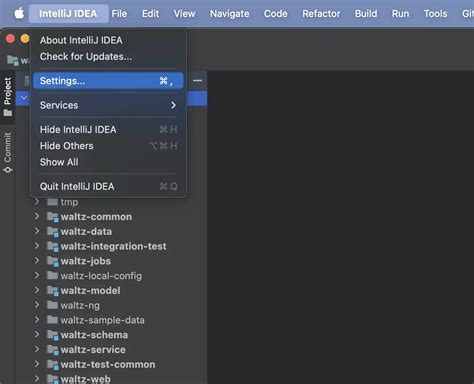474x384 pixels.
Task: Expand the waltz-test-common module
Action: [x=37, y=364]
